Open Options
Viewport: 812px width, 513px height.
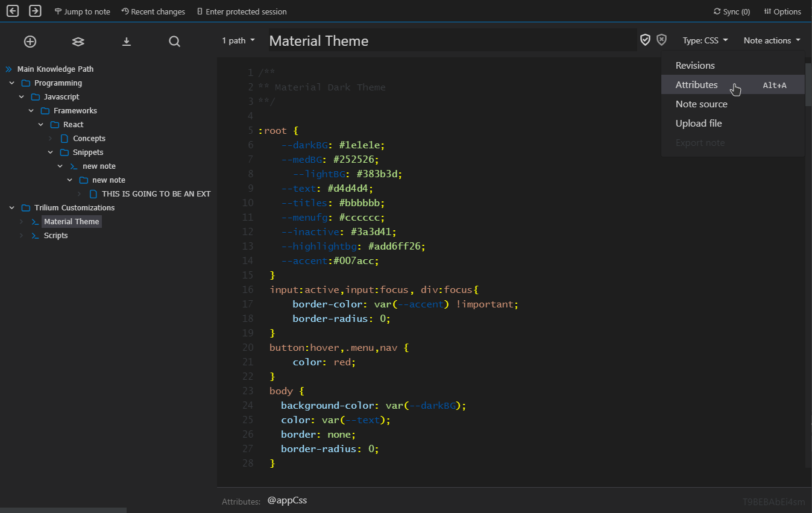(x=782, y=11)
